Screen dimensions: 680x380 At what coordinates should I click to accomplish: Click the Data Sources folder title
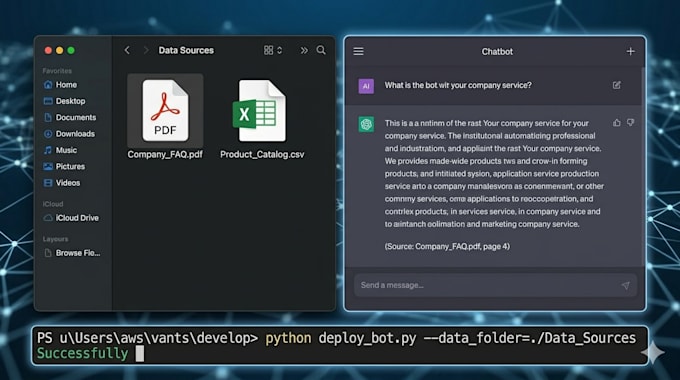coord(186,50)
